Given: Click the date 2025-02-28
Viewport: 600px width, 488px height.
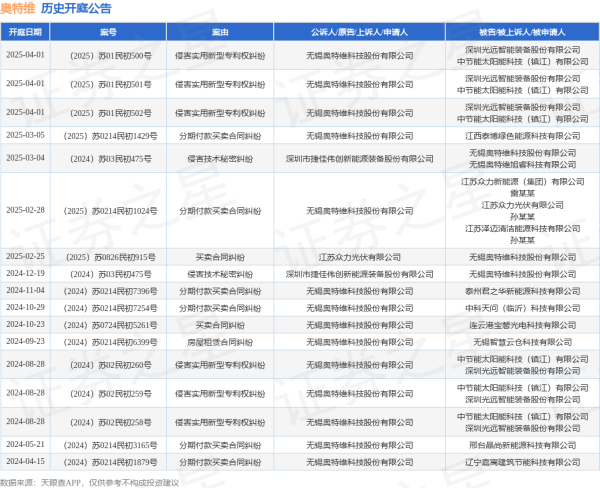Looking at the screenshot, I should point(25,210).
